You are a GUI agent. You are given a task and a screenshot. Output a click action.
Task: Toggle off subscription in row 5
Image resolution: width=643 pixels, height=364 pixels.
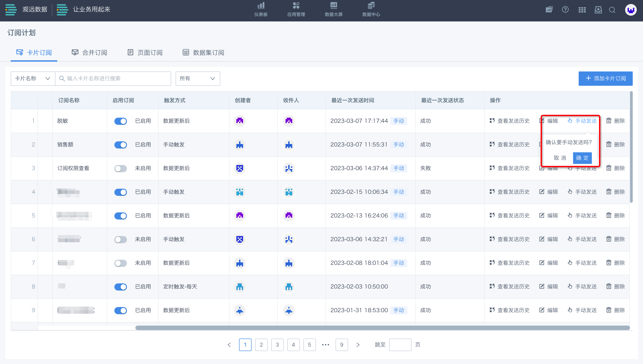click(121, 216)
